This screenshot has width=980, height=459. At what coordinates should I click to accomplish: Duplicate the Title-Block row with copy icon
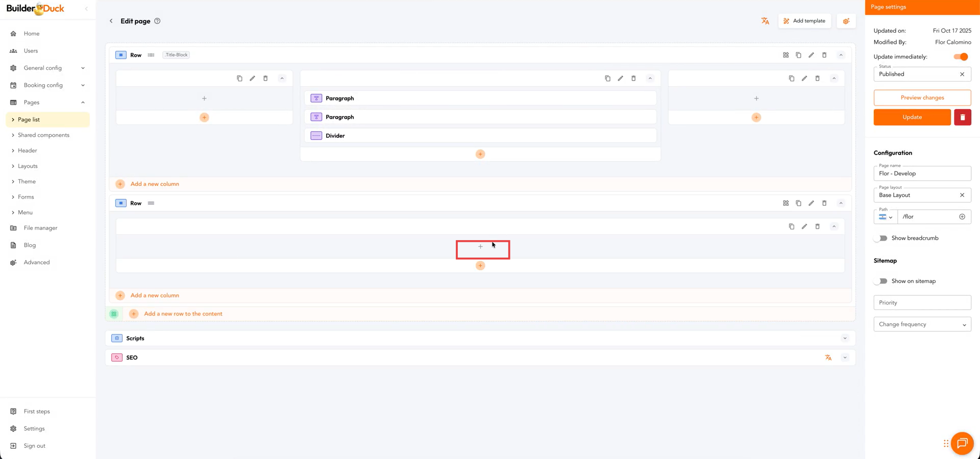pyautogui.click(x=798, y=55)
